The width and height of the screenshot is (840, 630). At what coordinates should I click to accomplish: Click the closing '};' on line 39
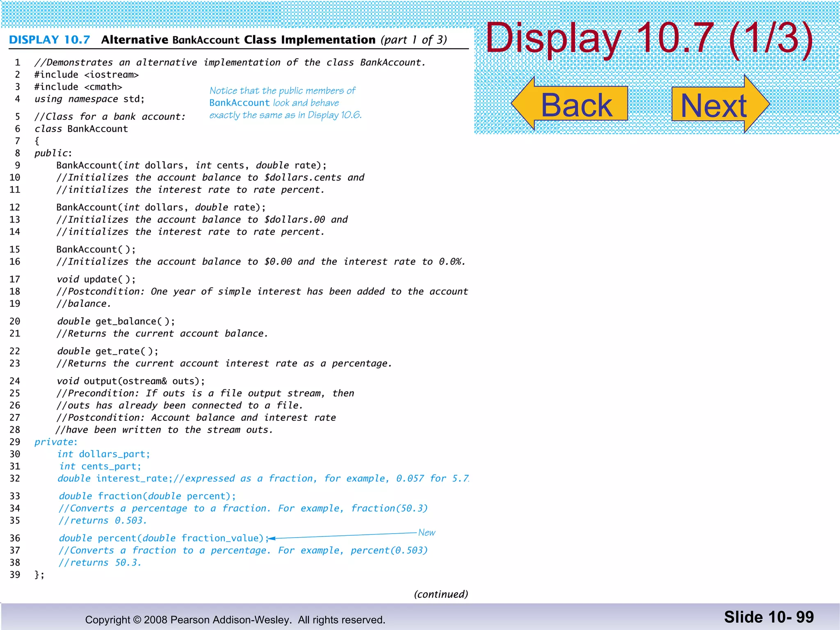coord(39,575)
